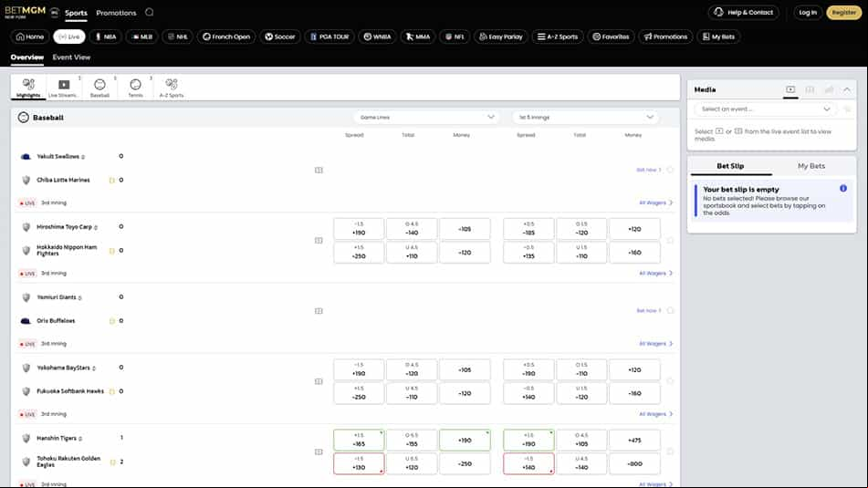This screenshot has width=868, height=488.
Task: Open the Game Lines dropdown
Action: click(x=427, y=118)
